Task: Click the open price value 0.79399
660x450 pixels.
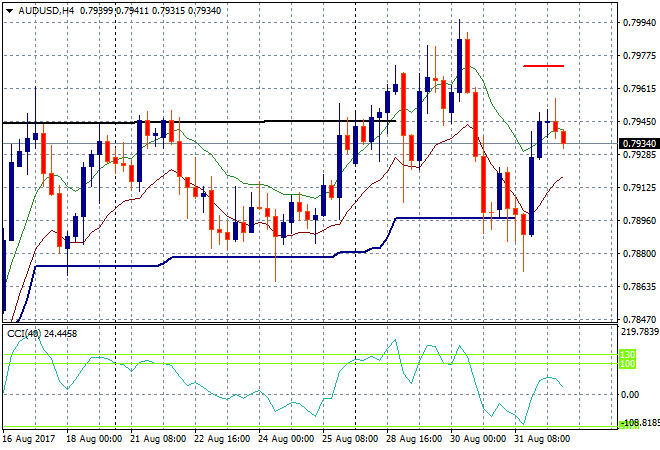Action: (x=96, y=11)
